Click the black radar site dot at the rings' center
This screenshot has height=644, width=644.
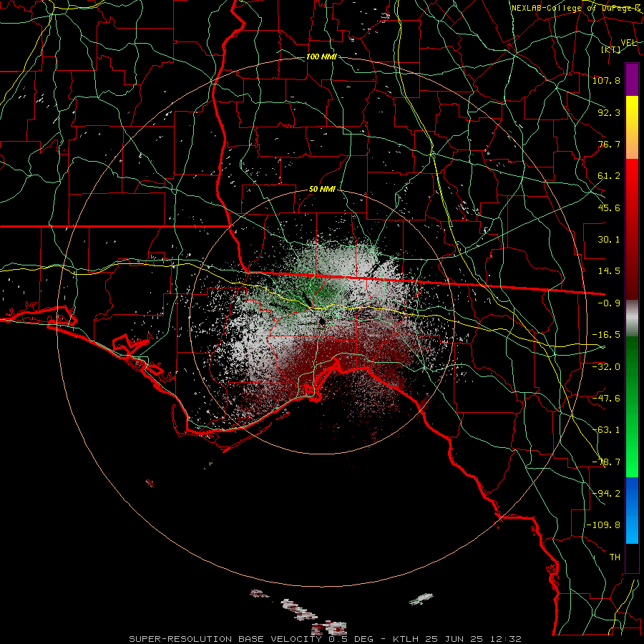[x=323, y=321]
